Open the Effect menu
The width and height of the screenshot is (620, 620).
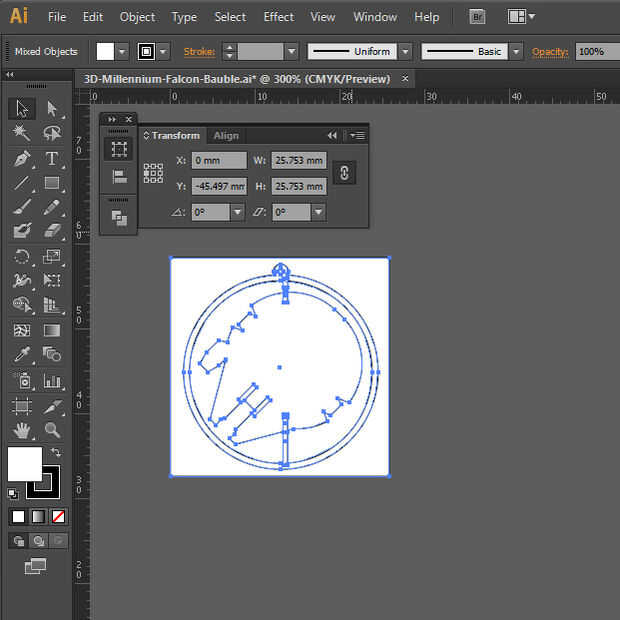click(278, 17)
